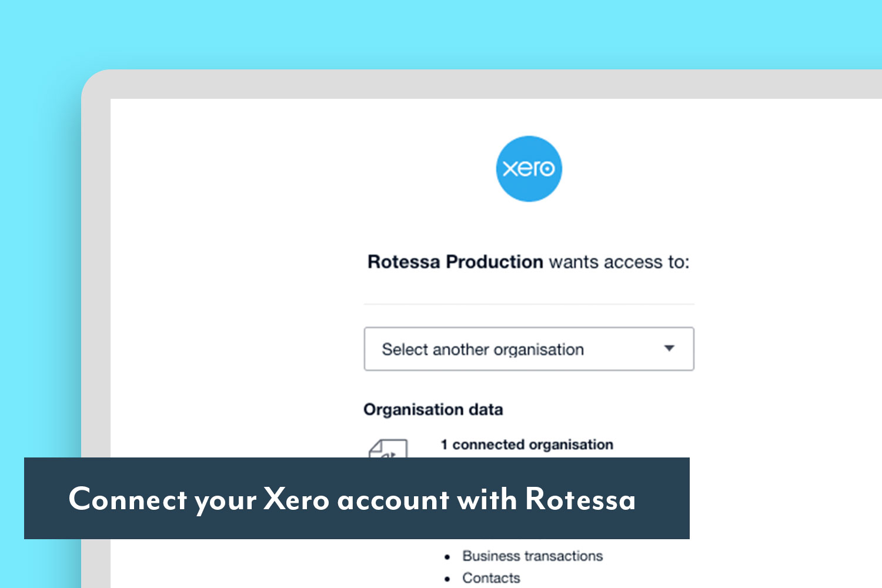Open the Select another organisation dropdown
The height and width of the screenshot is (588, 882).
tap(529, 349)
